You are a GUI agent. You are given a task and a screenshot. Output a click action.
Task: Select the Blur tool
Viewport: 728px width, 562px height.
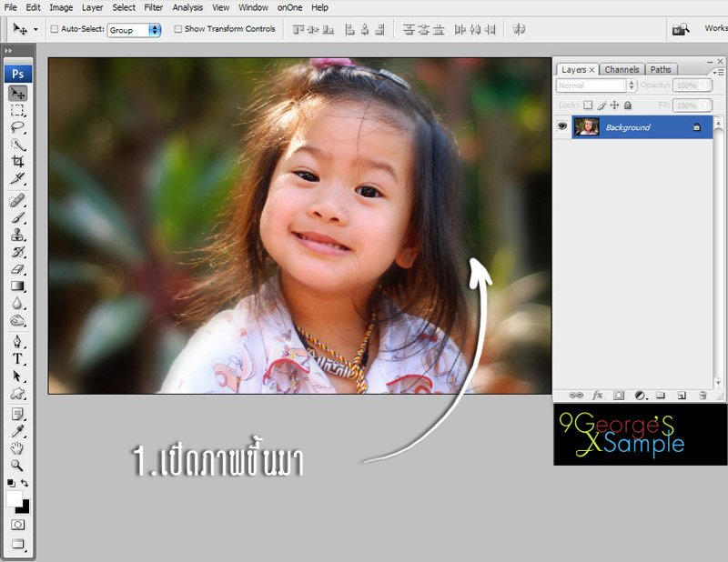(17, 303)
